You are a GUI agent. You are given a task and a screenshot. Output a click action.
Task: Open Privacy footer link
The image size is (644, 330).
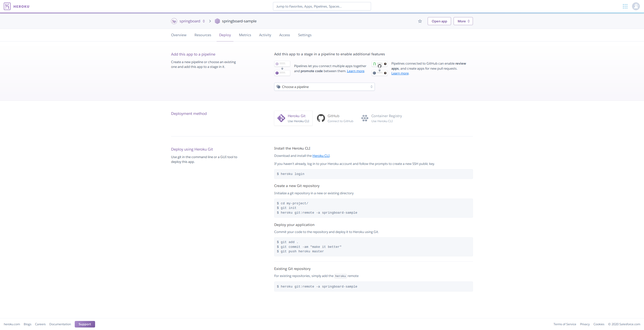[x=585, y=324]
